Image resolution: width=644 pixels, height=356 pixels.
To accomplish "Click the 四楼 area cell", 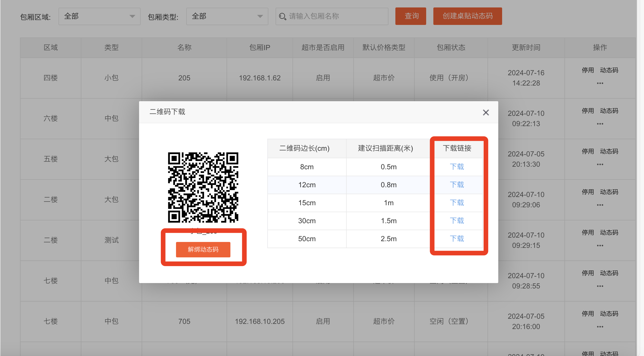I will [51, 78].
